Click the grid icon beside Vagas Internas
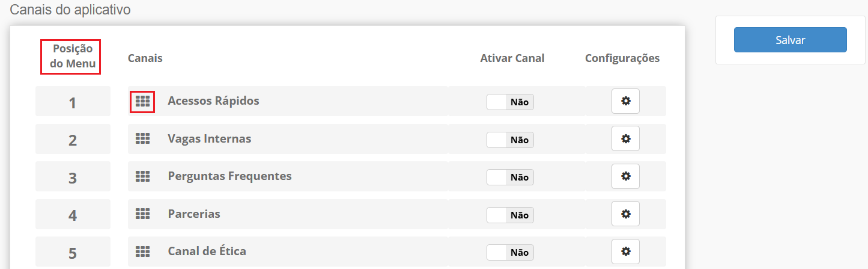 (142, 139)
